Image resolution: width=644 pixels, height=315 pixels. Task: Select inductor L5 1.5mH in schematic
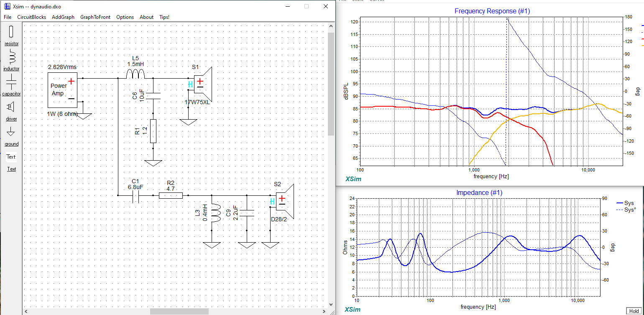[x=135, y=74]
